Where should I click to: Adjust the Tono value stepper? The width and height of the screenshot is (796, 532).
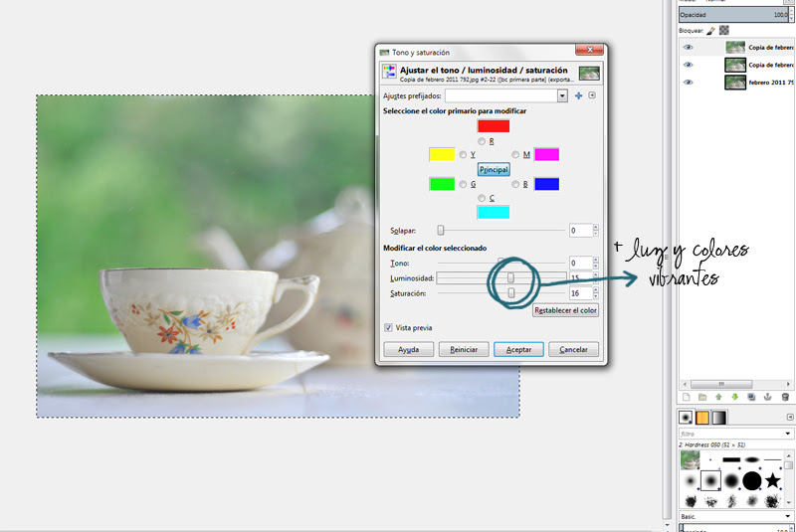[x=595, y=263]
